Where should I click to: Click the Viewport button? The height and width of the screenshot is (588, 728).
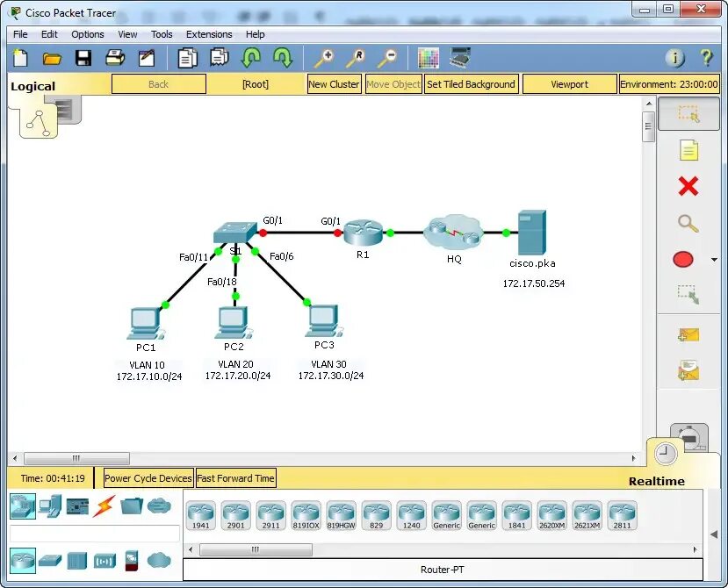[x=569, y=84]
